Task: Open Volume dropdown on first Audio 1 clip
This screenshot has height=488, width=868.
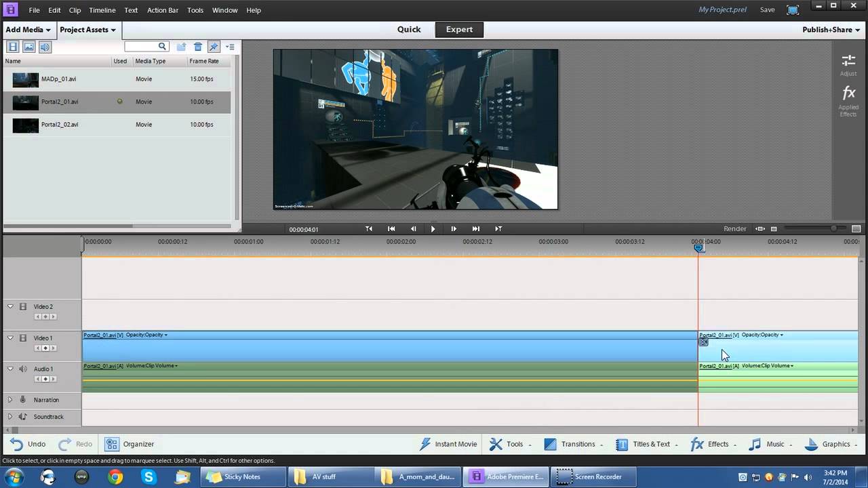Action: click(152, 366)
